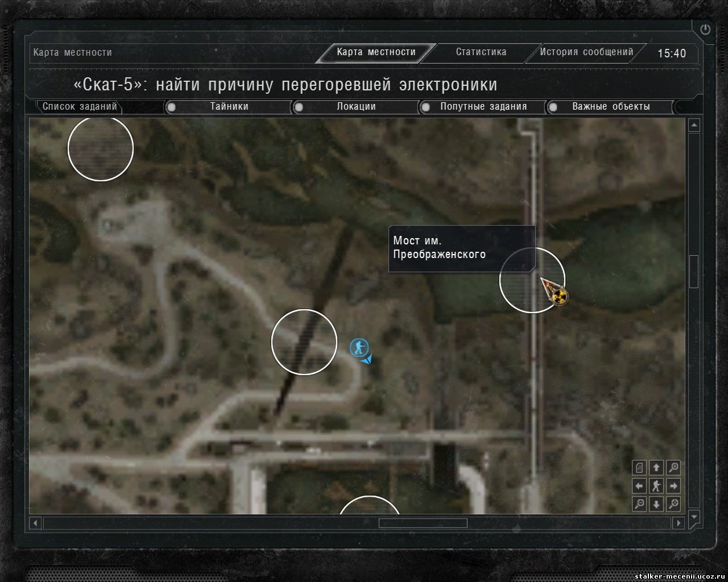Zoom out with minus magnifier
The image size is (728, 582).
pyautogui.click(x=639, y=504)
